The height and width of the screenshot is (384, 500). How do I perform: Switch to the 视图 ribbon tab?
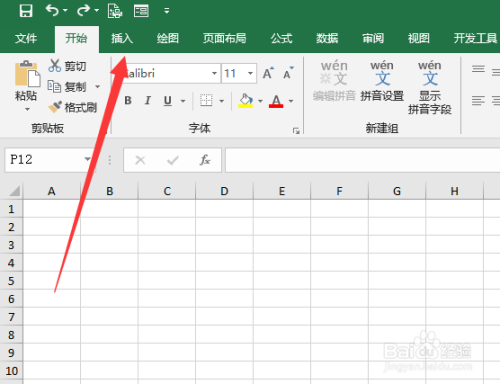click(x=418, y=38)
